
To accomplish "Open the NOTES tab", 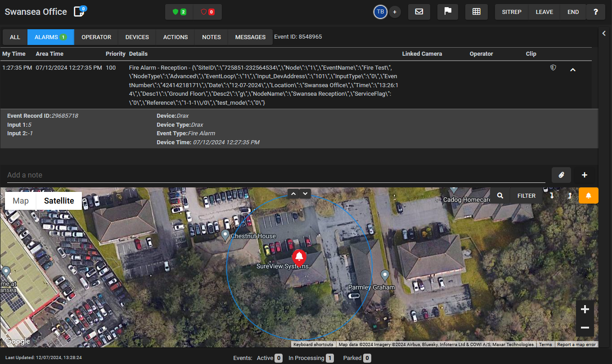I will click(211, 37).
